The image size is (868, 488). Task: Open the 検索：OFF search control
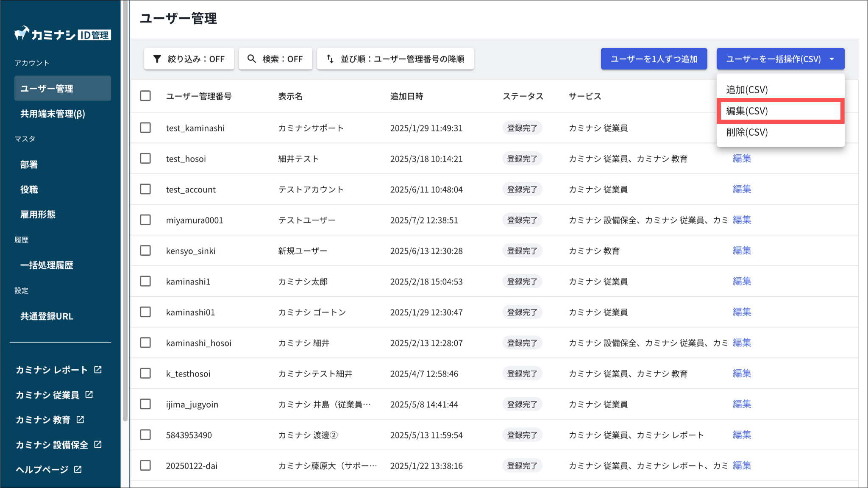pyautogui.click(x=275, y=59)
